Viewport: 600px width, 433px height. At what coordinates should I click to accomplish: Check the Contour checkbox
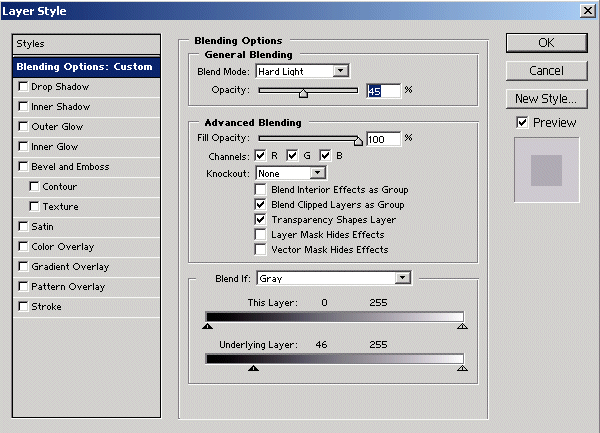(x=34, y=187)
